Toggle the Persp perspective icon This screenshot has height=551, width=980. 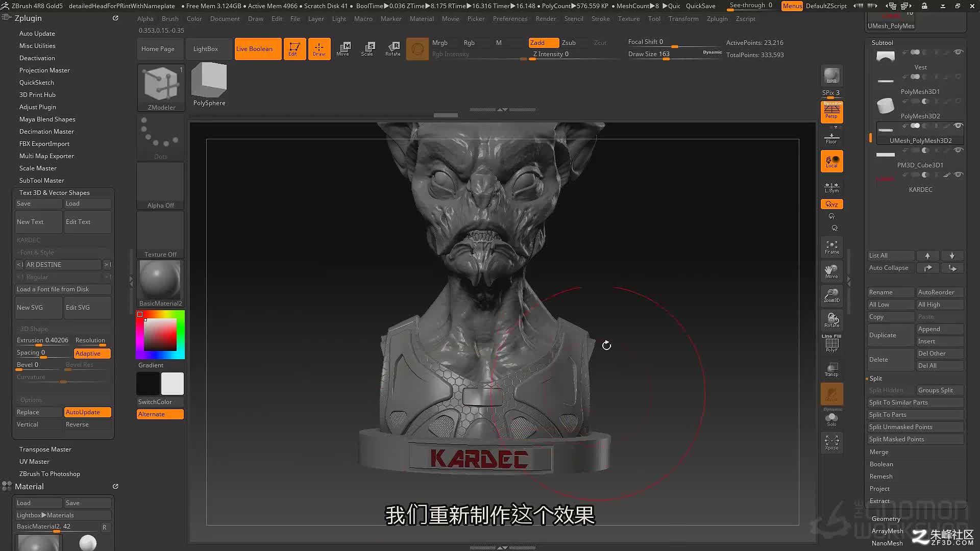pyautogui.click(x=831, y=112)
